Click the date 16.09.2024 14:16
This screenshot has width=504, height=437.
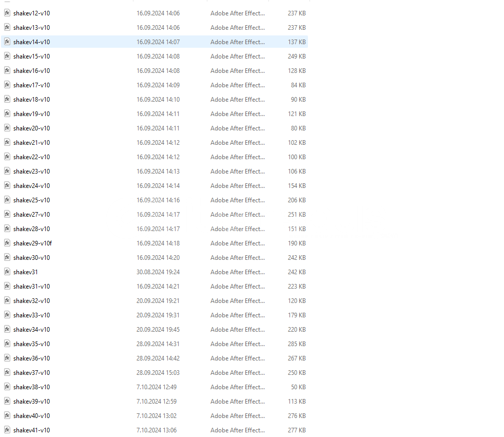[x=158, y=200]
